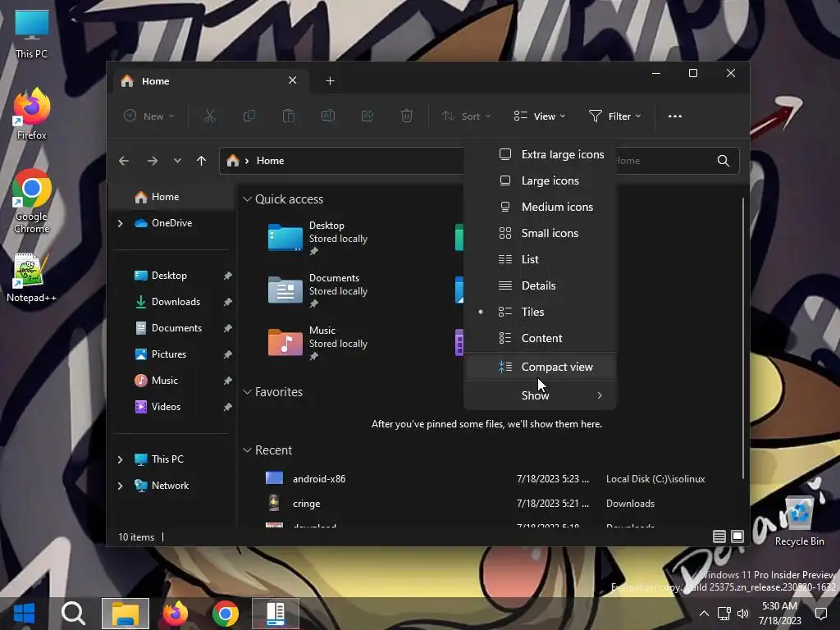Switch to details layout in status bar

click(719, 536)
